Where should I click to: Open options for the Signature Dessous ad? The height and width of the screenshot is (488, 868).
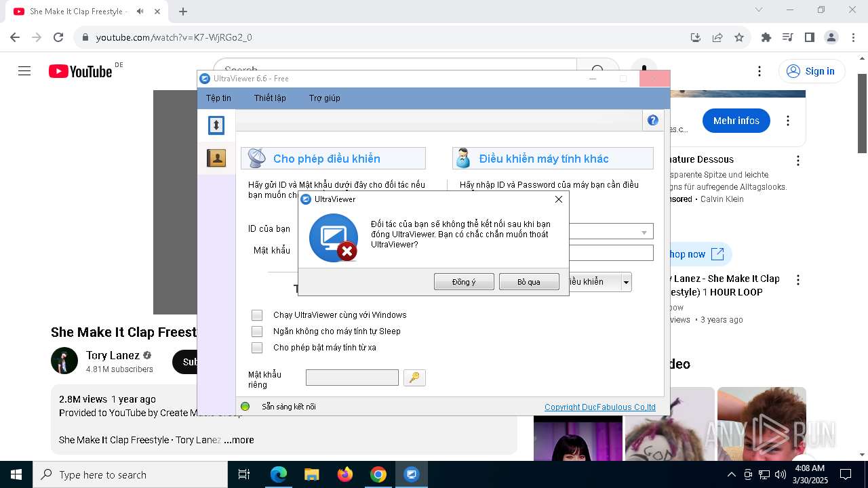point(798,161)
